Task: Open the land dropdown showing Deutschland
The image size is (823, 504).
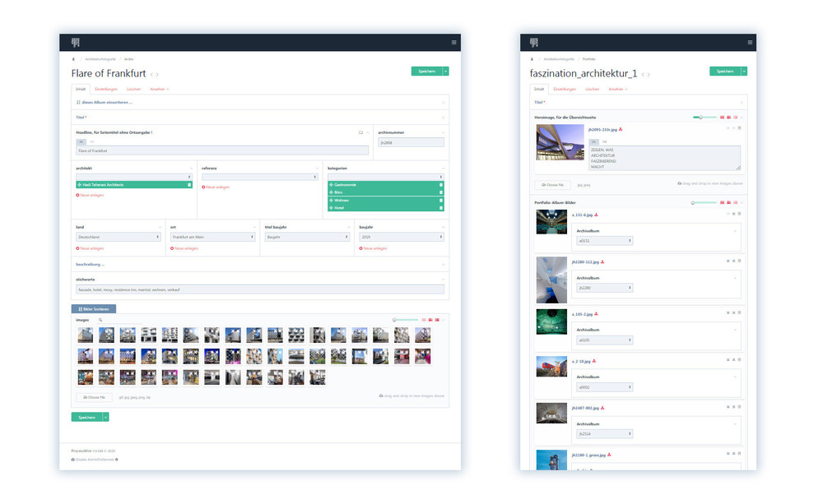Action: pyautogui.click(x=117, y=237)
